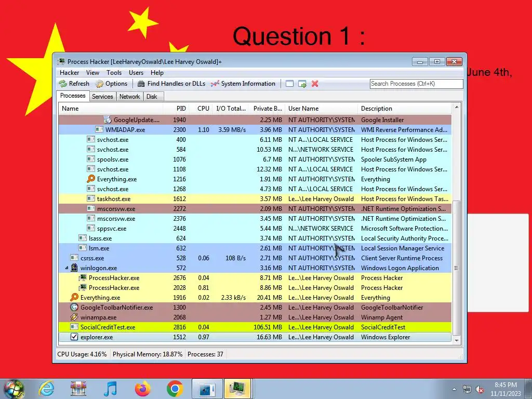
Task: Open the Options toolbar button
Action: click(x=112, y=84)
